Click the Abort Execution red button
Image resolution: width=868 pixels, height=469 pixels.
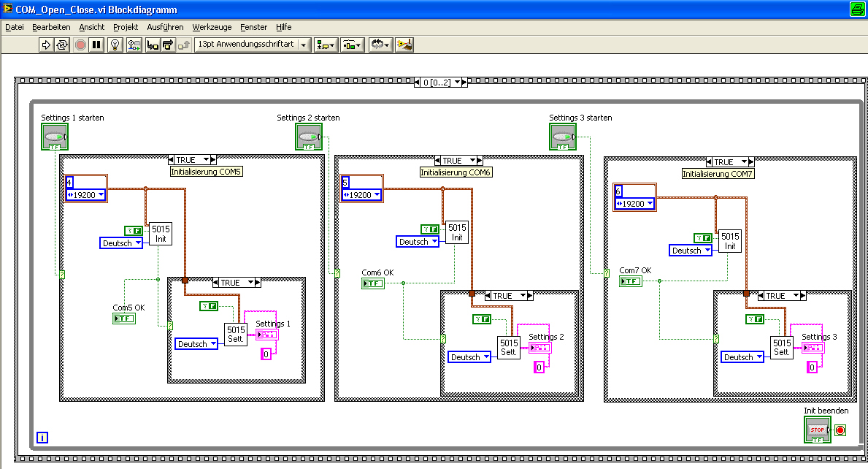[80, 45]
